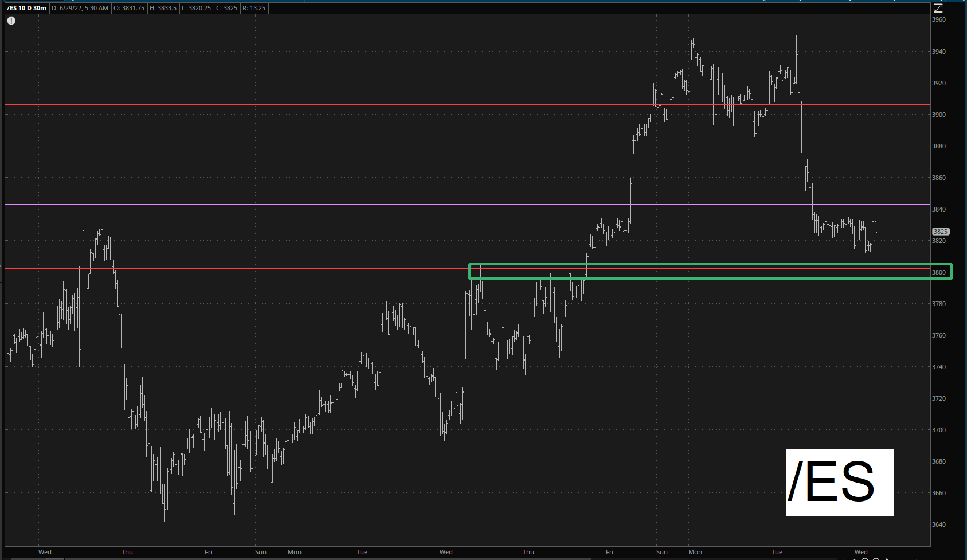This screenshot has width=967, height=560.
Task: Open the drawing set icon above price axis
Action: coord(938,8)
